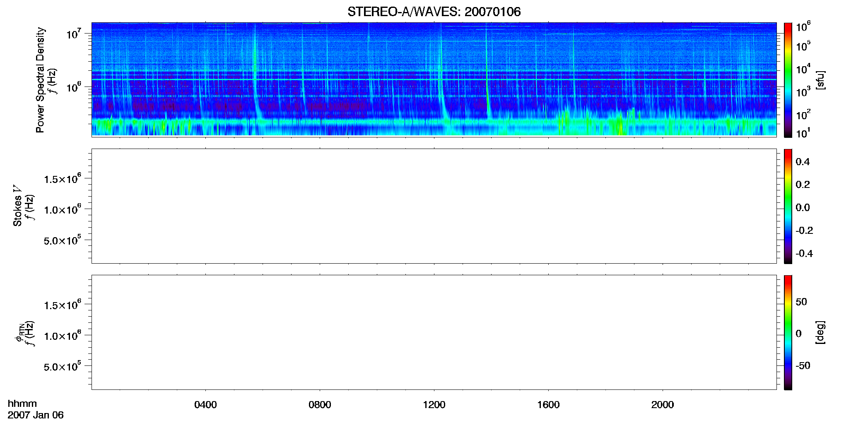Click the power spectral density spectrogram panel
This screenshot has width=868, height=447.
pyautogui.click(x=434, y=79)
